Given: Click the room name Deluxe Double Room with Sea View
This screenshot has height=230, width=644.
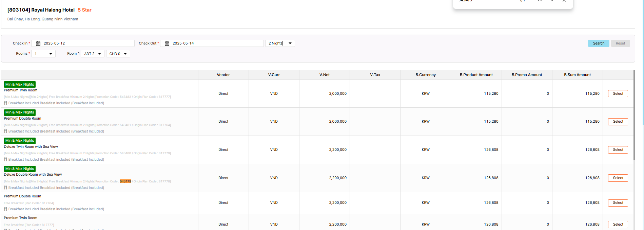Looking at the screenshot, I should [x=33, y=175].
